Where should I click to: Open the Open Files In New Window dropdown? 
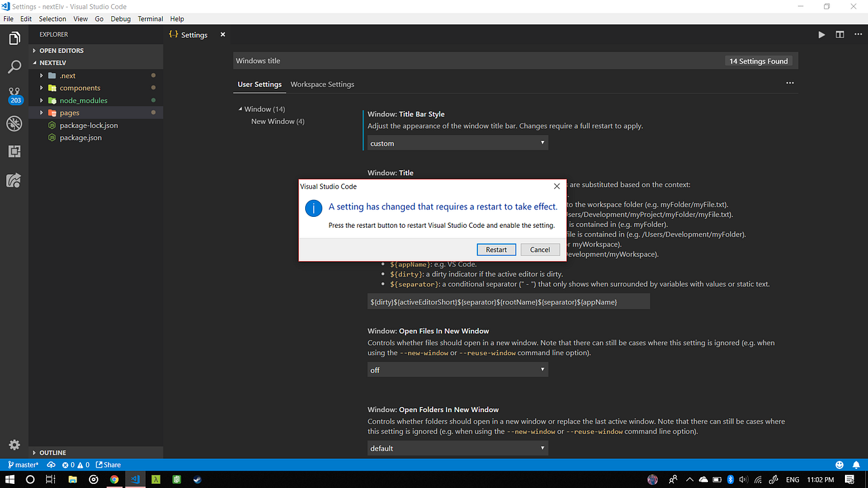[x=457, y=369]
